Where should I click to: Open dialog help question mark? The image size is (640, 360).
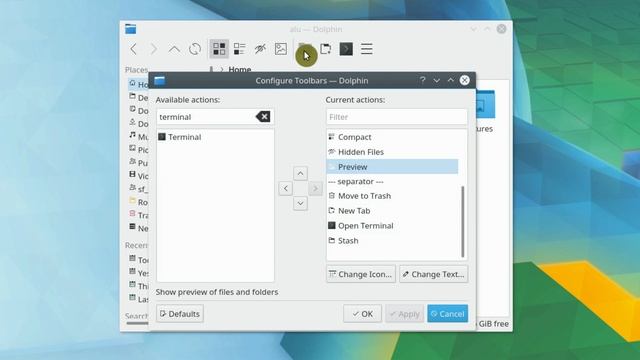tap(423, 80)
